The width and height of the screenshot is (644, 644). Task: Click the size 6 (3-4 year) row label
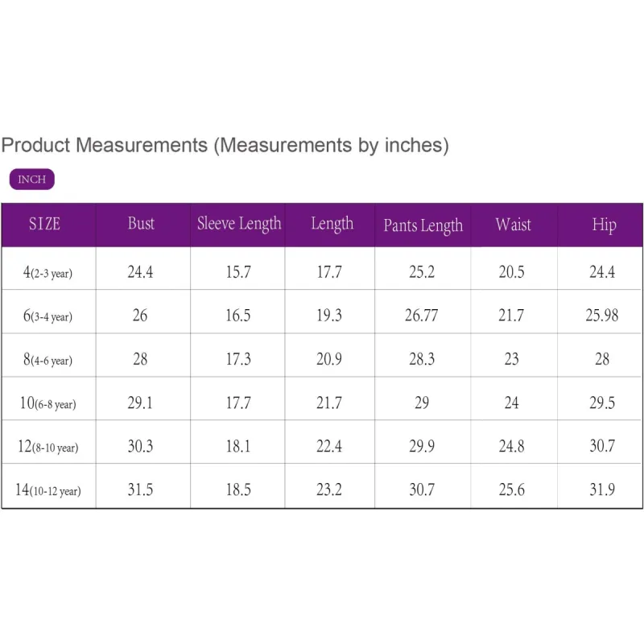point(47,316)
